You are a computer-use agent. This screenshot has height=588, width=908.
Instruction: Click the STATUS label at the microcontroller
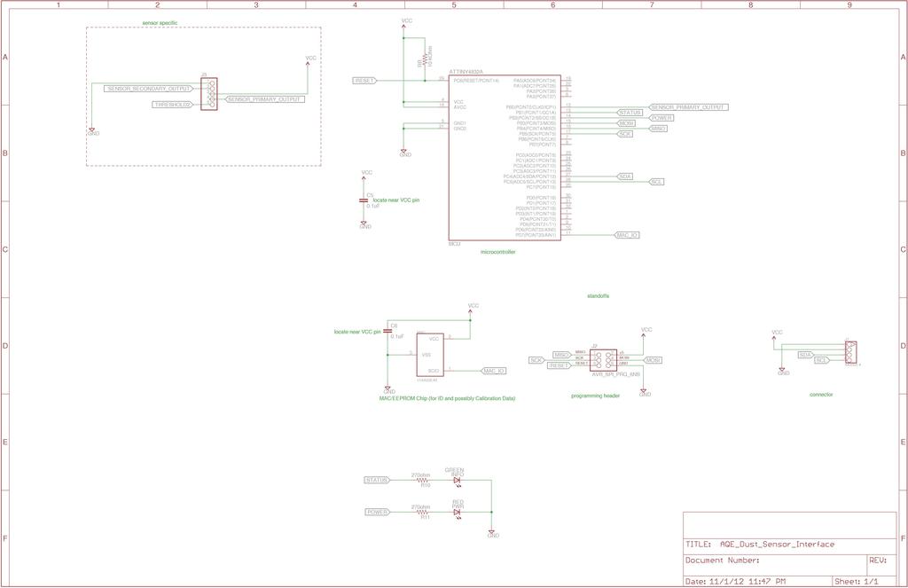pyautogui.click(x=630, y=113)
